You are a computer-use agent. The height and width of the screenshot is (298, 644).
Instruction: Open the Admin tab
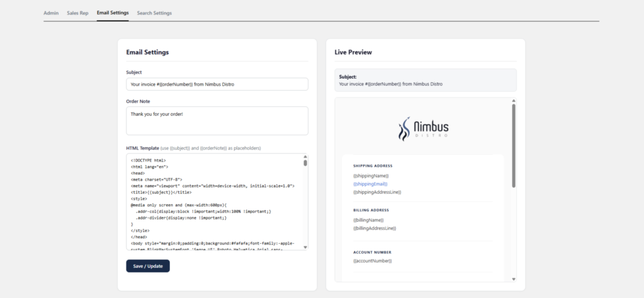click(x=51, y=13)
